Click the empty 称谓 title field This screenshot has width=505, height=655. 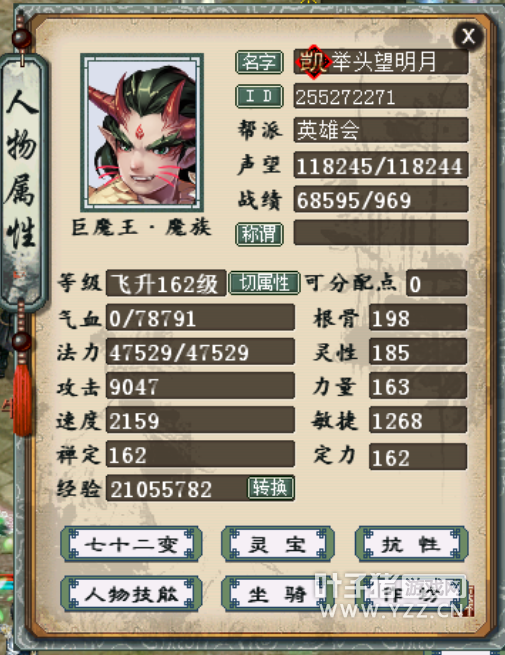381,233
